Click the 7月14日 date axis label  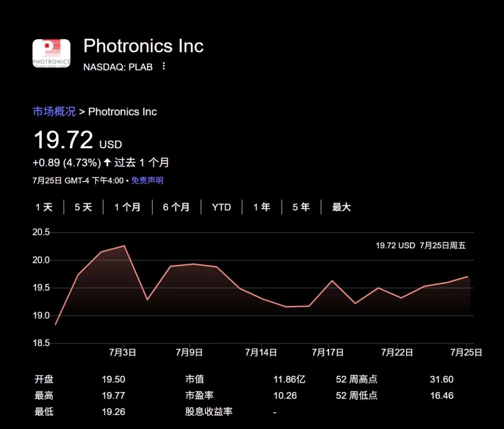[x=261, y=352]
